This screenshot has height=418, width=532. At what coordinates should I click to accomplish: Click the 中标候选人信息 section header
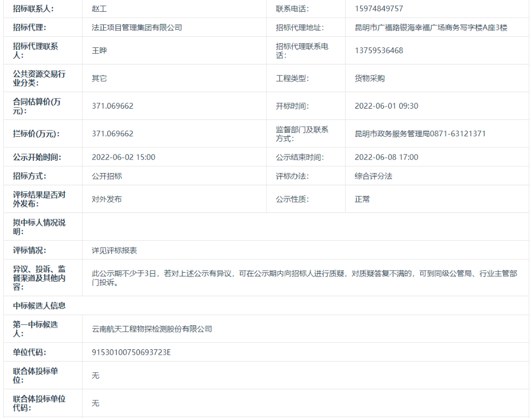39,305
